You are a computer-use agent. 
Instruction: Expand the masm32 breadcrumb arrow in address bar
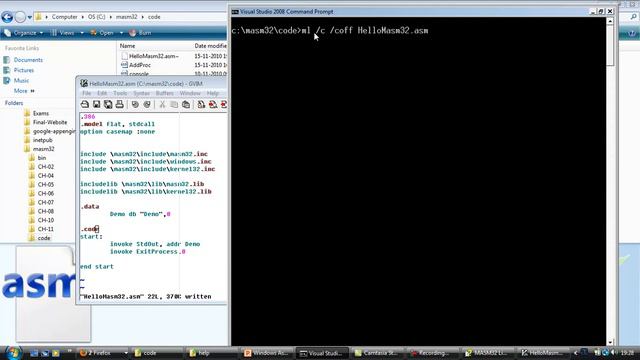(x=142, y=17)
